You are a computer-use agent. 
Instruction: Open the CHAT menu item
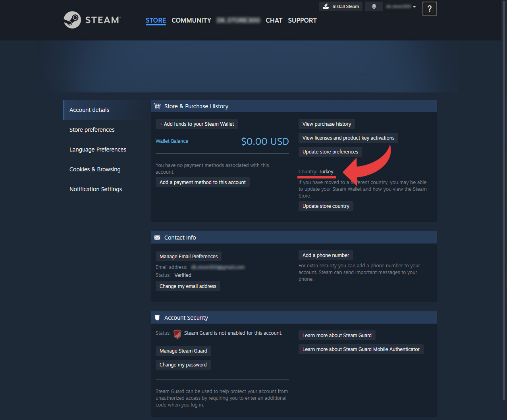274,20
